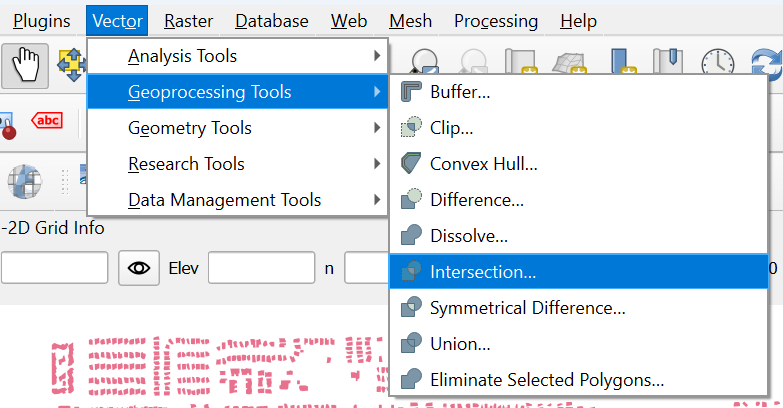
Task: Click the red abc label tool icon
Action: pyautogui.click(x=47, y=121)
